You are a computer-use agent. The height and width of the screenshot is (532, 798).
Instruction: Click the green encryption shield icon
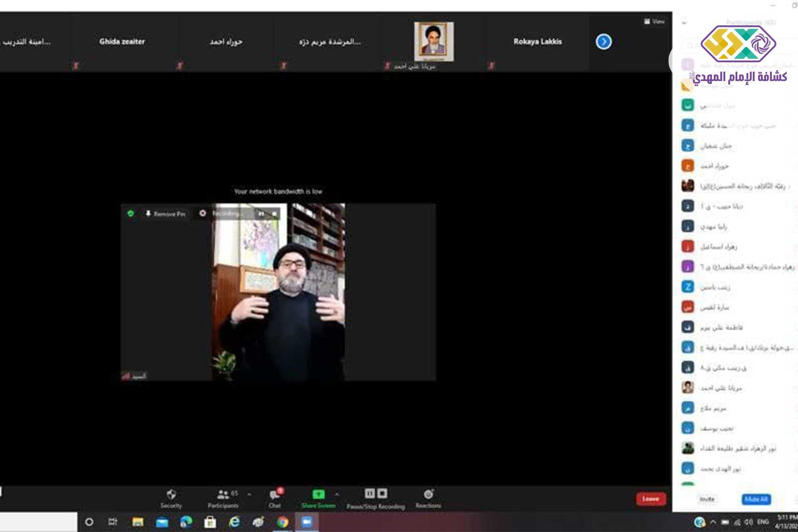pyautogui.click(x=131, y=213)
